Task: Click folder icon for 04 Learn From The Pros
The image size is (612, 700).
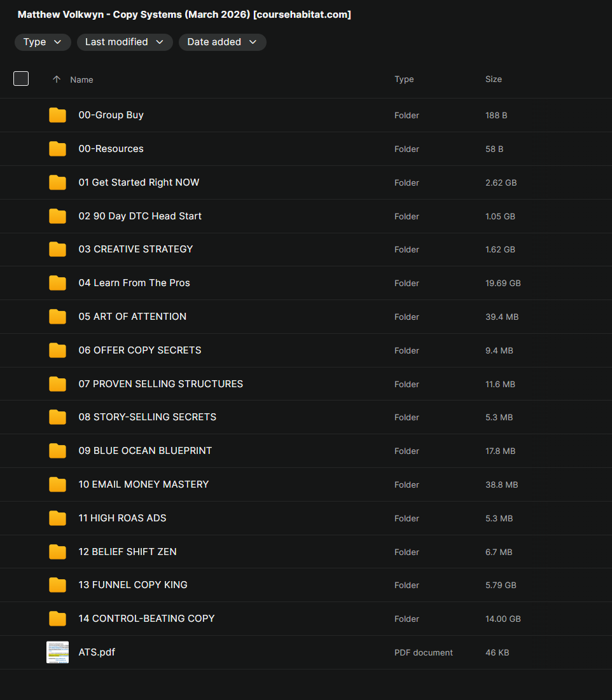Action: 58,283
